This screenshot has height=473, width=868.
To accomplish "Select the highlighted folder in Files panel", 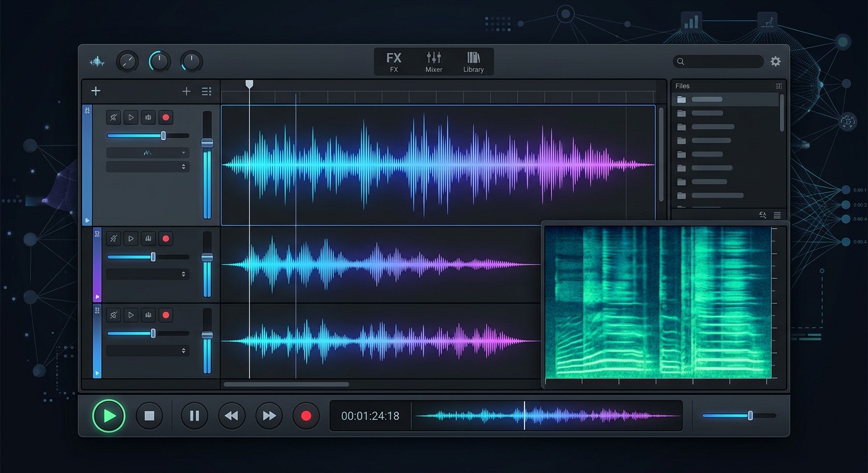I will [x=725, y=99].
